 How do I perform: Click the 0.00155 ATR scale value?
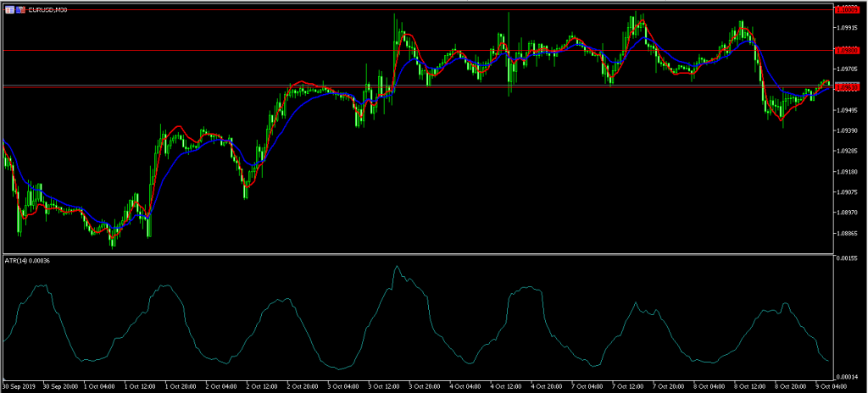(848, 257)
